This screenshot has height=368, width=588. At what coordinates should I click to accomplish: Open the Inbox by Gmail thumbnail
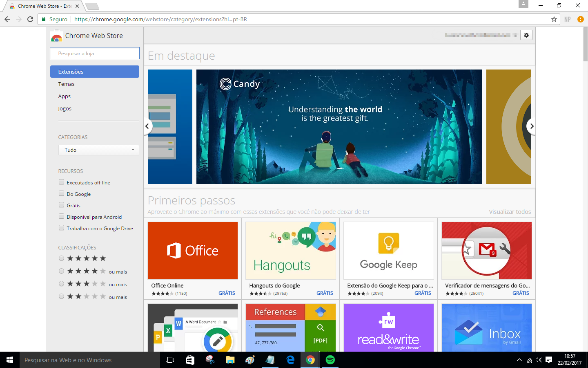pyautogui.click(x=487, y=328)
